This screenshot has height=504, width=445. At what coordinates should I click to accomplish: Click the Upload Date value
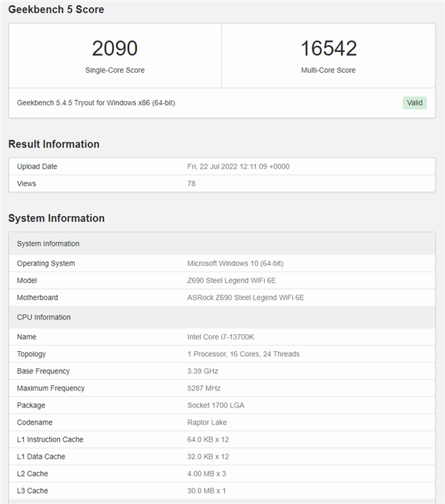[238, 166]
